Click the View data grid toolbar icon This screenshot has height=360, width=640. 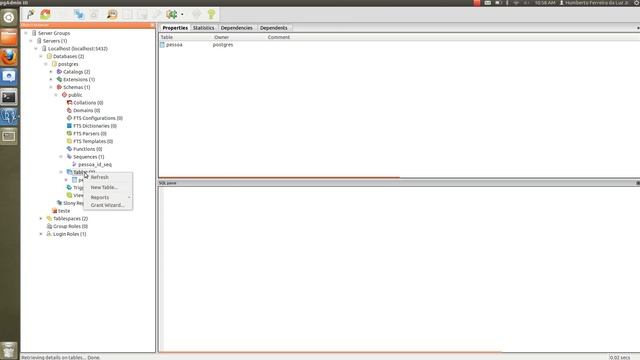pyautogui.click(x=127, y=14)
